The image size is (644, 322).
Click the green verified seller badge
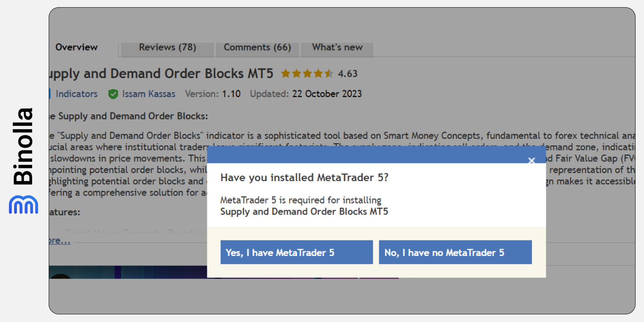113,94
